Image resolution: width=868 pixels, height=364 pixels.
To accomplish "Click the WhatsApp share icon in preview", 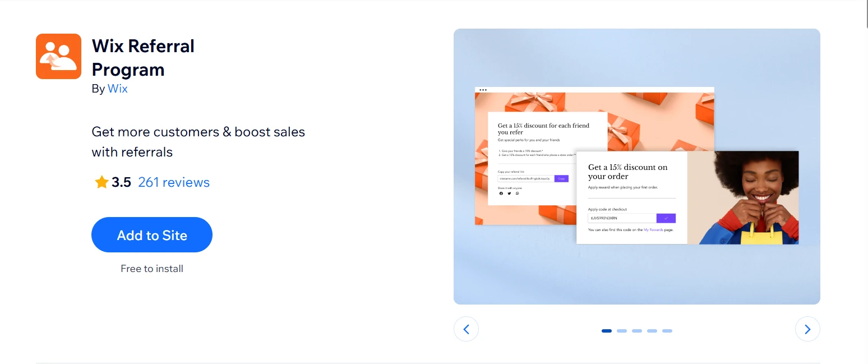I will [518, 193].
